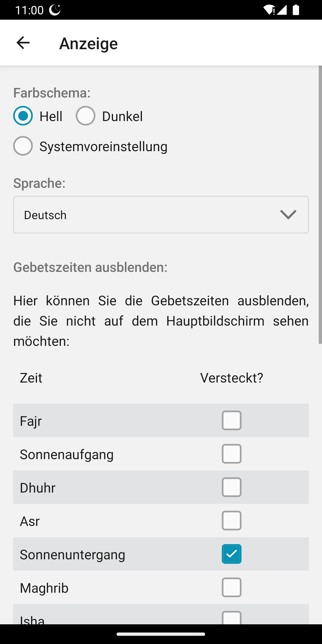Toggle the Isha checkbox

tap(232, 618)
